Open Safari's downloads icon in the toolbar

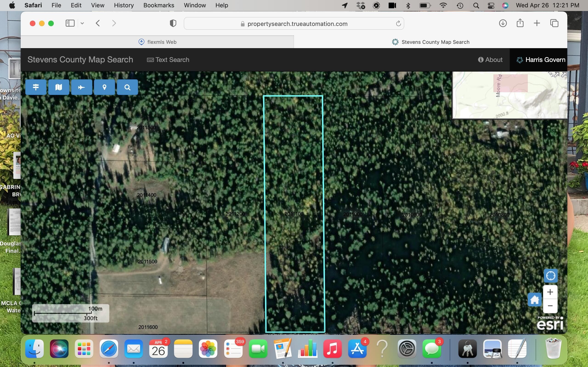point(503,23)
